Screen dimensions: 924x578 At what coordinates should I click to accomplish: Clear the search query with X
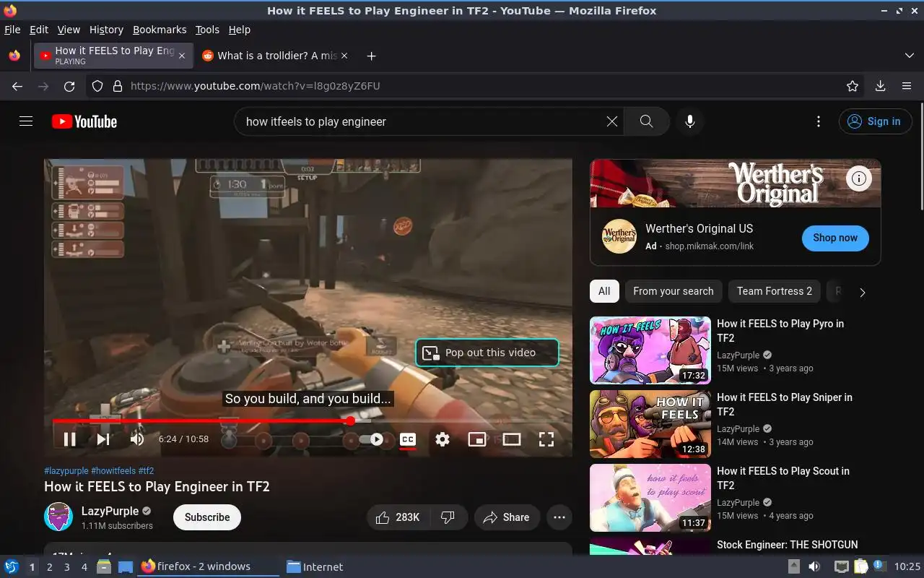(x=612, y=121)
